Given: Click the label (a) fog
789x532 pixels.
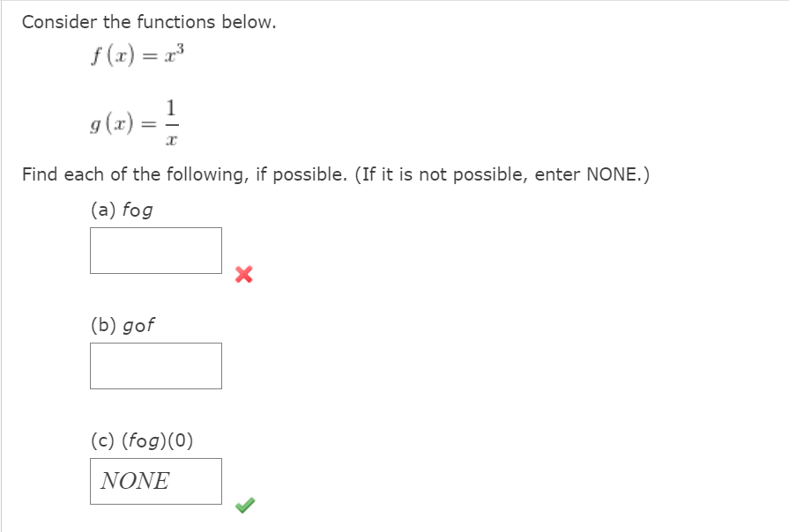Looking at the screenshot, I should (x=122, y=210).
